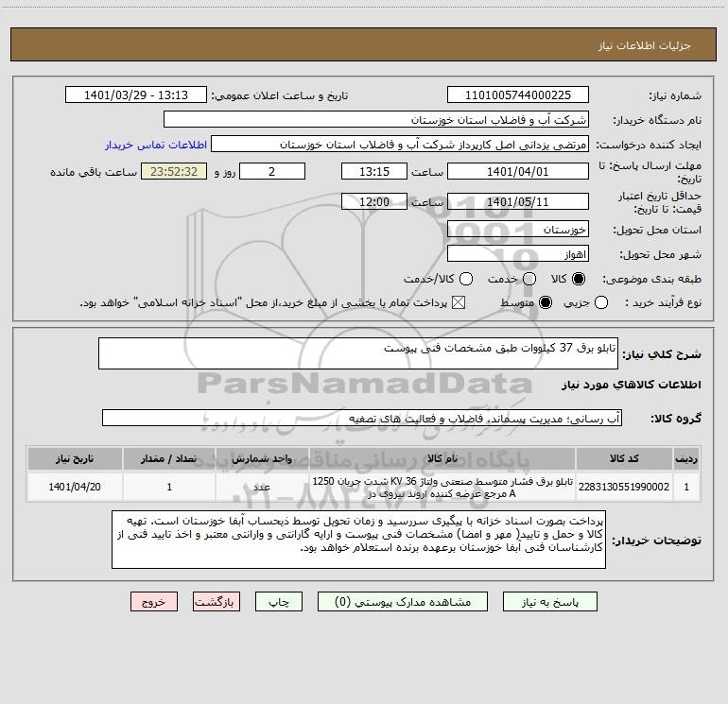Click the remaining days field showing 2
Viewport: 728px width, 704px height.
tap(272, 172)
